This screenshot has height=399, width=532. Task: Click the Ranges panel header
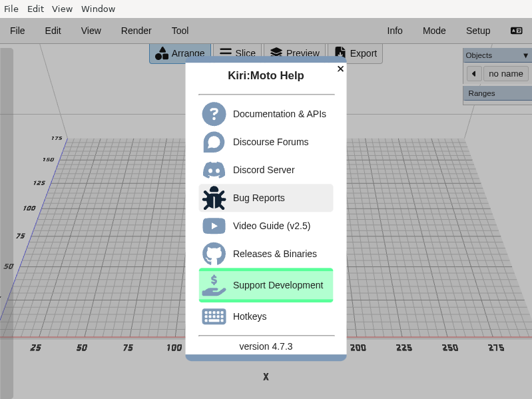(x=497, y=93)
